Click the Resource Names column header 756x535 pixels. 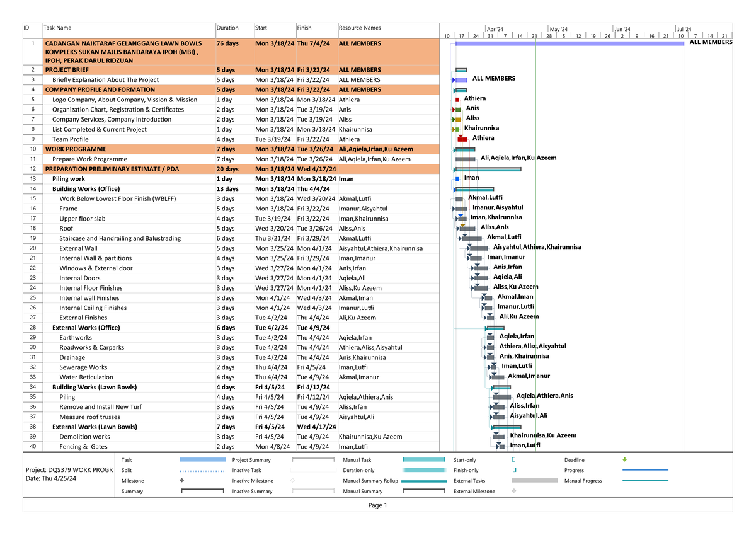click(x=359, y=28)
